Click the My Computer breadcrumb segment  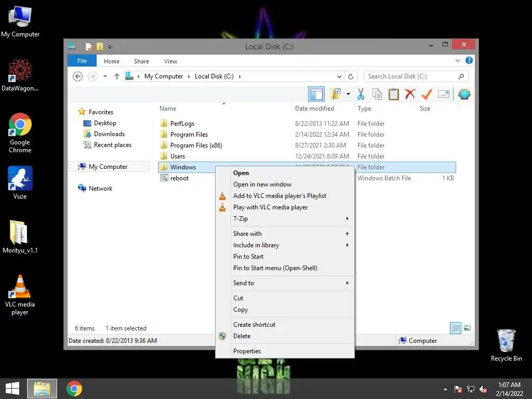(164, 76)
